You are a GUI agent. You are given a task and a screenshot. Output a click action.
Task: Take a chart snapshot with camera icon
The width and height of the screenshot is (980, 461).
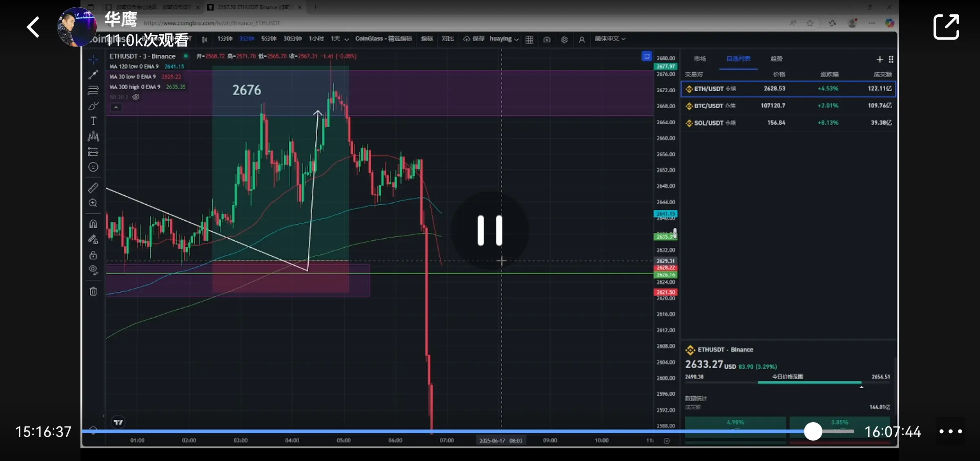pos(547,39)
